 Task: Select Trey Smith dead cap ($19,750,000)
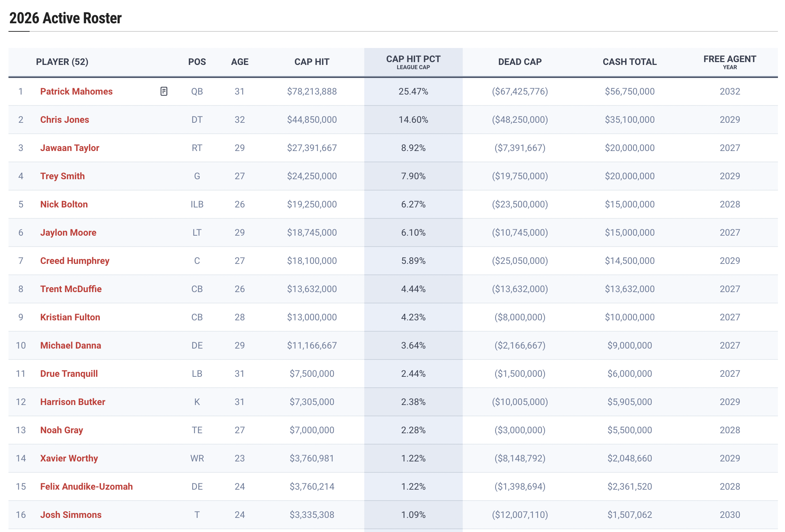(520, 176)
